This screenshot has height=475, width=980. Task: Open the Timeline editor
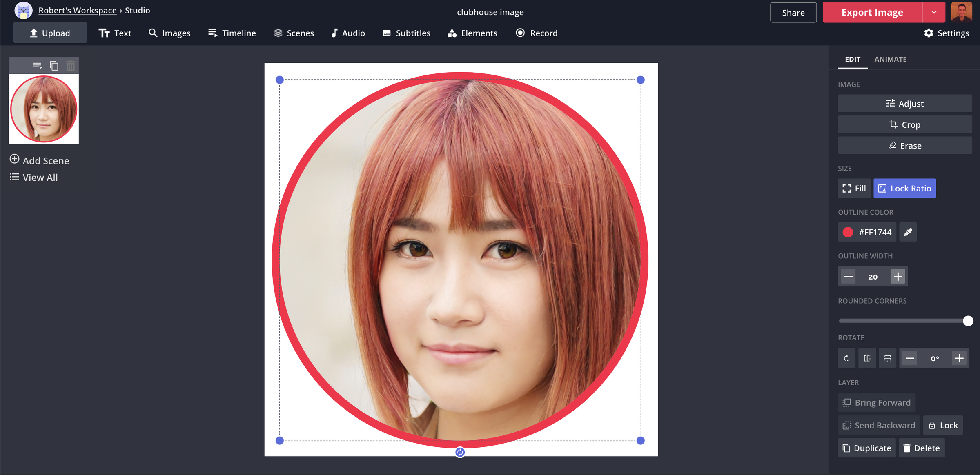pyautogui.click(x=232, y=33)
